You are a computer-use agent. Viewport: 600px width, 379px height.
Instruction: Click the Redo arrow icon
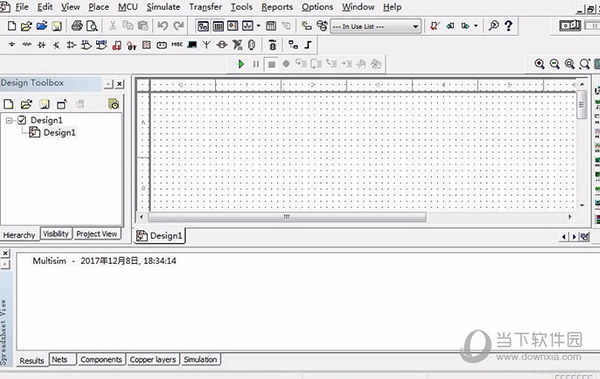pos(178,26)
